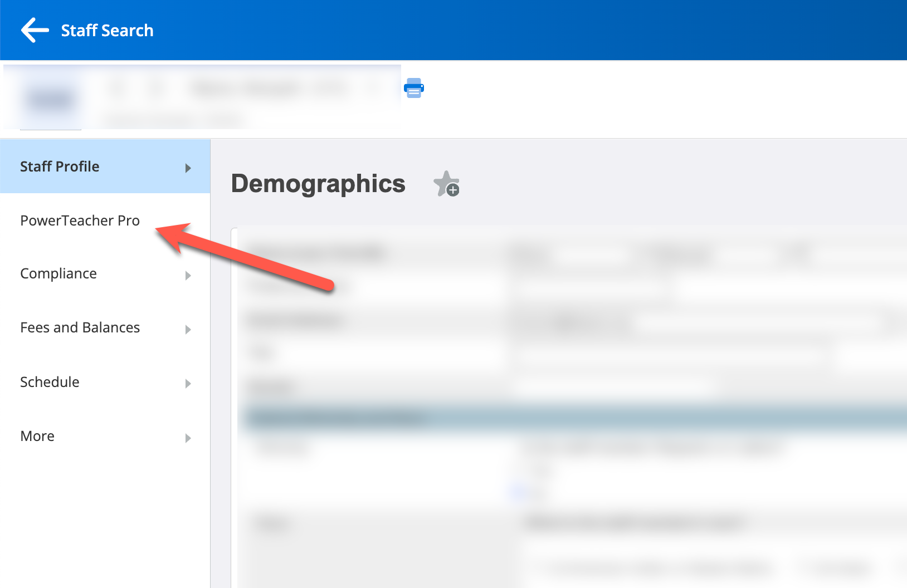Image resolution: width=907 pixels, height=588 pixels.
Task: Expand the Compliance submenu arrow
Action: point(188,275)
